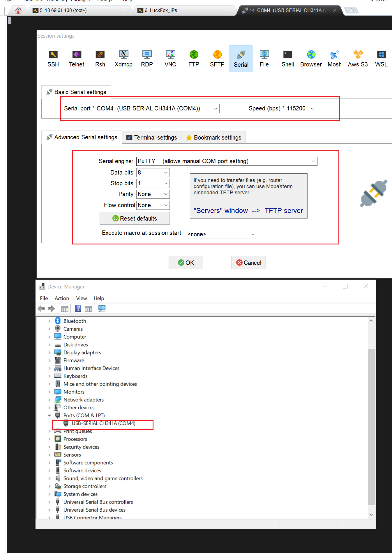
Task: Choose the Browser session icon
Action: click(311, 59)
